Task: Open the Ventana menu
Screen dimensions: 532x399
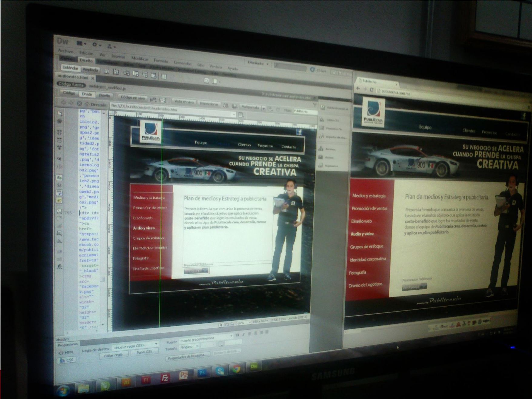Action: click(216, 67)
